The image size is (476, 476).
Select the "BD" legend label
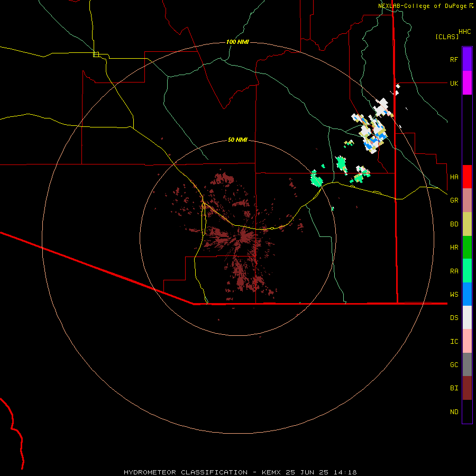pyautogui.click(x=454, y=224)
